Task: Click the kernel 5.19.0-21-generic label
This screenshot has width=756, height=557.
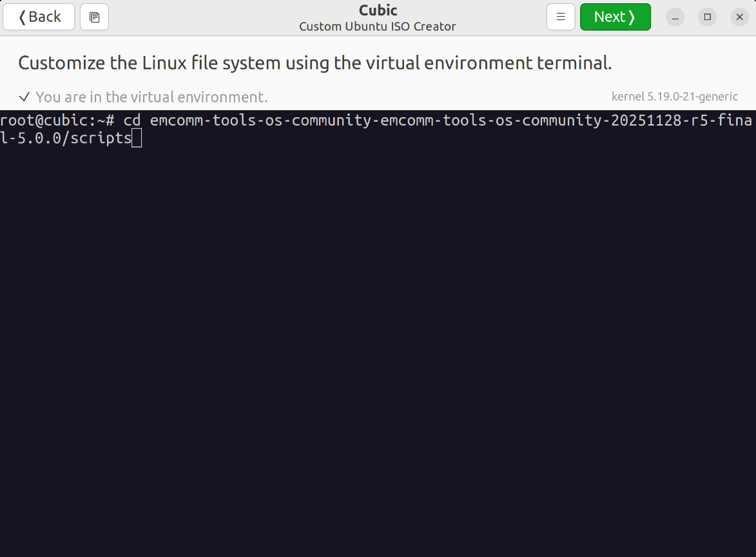Action: pos(674,97)
